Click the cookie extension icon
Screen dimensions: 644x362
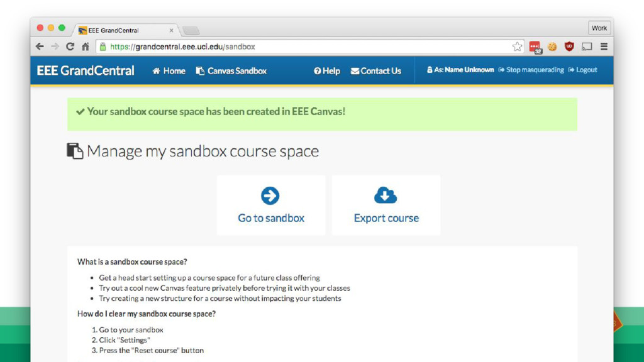[552, 47]
